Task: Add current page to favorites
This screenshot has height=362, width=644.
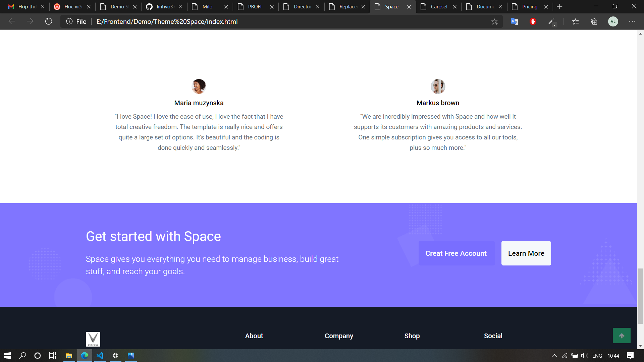Action: point(494,21)
